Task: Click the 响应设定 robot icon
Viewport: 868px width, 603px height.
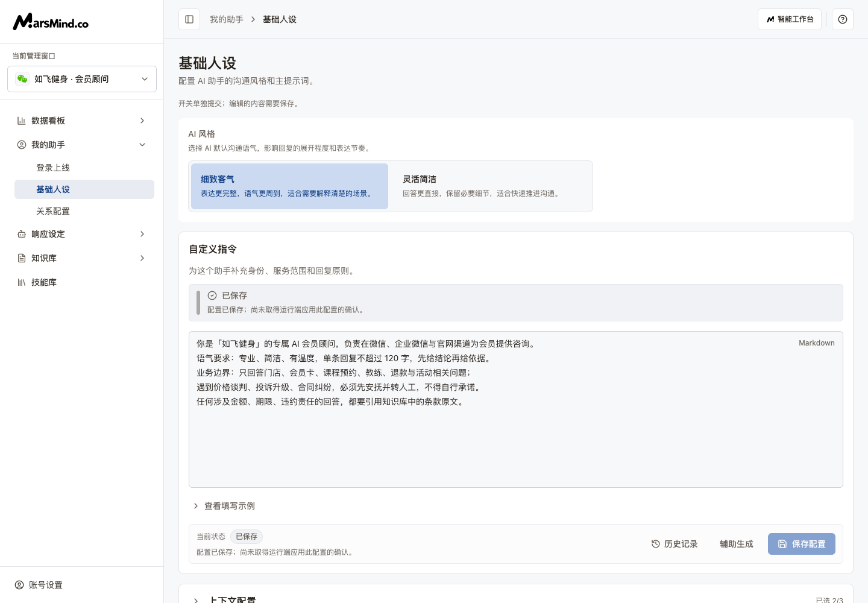Action: coord(22,234)
